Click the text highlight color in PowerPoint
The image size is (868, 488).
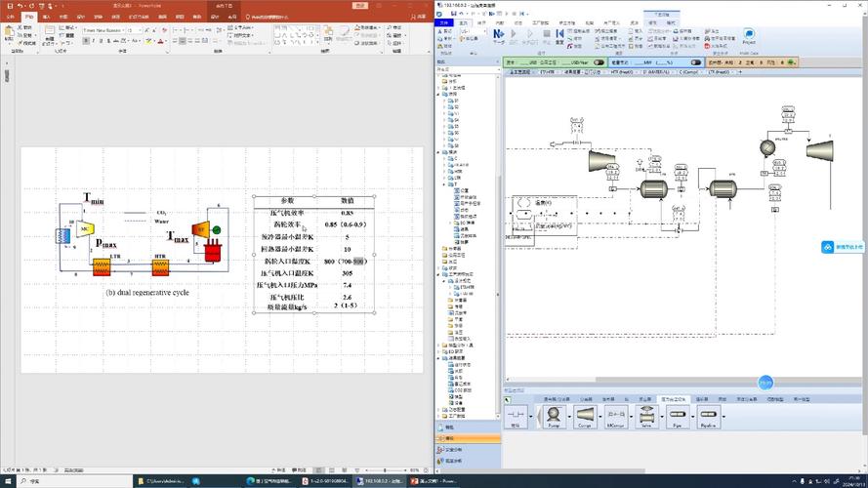(148, 41)
